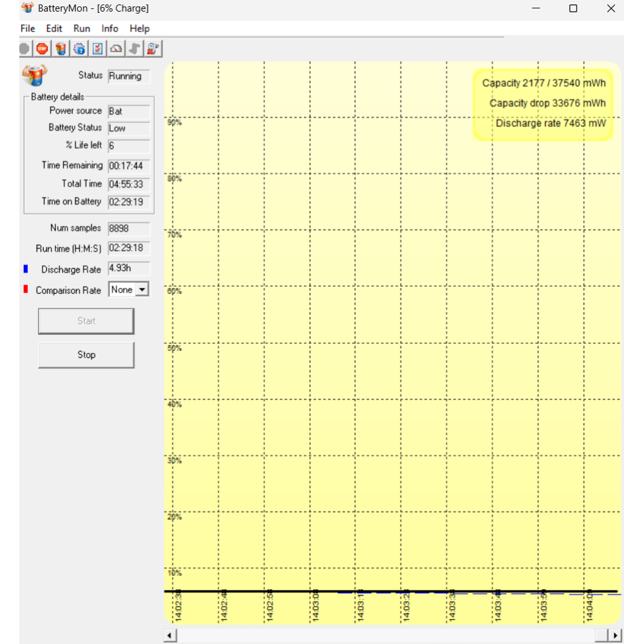Open the Comparison Rate dropdown
Viewport: 644px width, 644px height.
[x=142, y=290]
